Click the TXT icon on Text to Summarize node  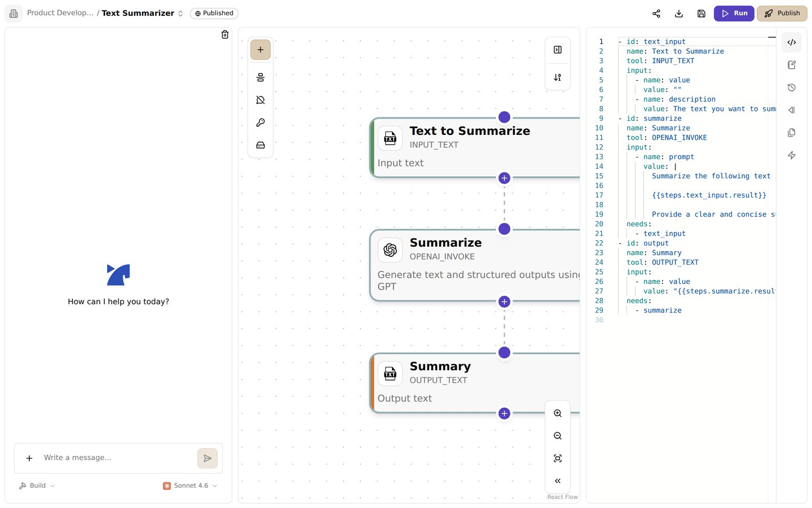point(390,138)
